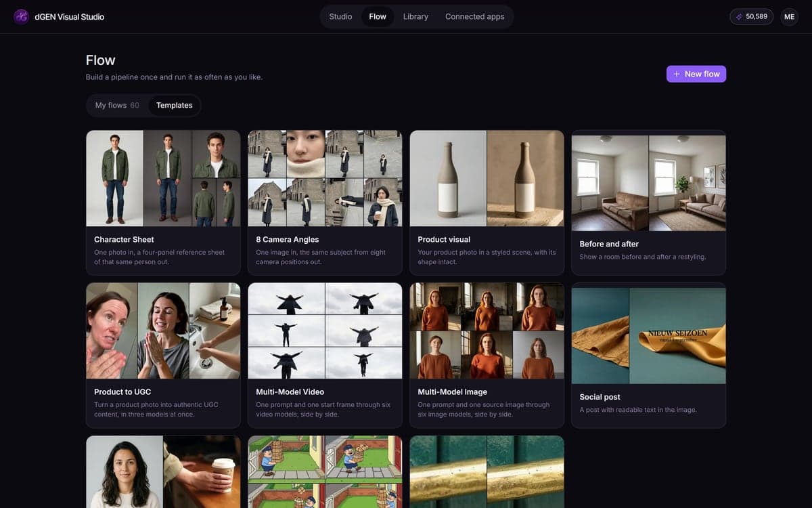Open the 50,589 credits balance
The height and width of the screenshot is (508, 812).
click(752, 16)
